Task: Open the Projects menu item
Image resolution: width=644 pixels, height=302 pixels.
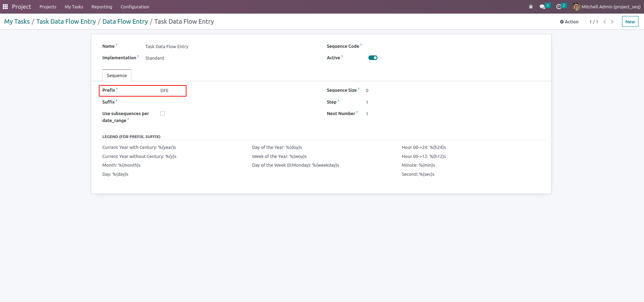Action: click(x=48, y=7)
